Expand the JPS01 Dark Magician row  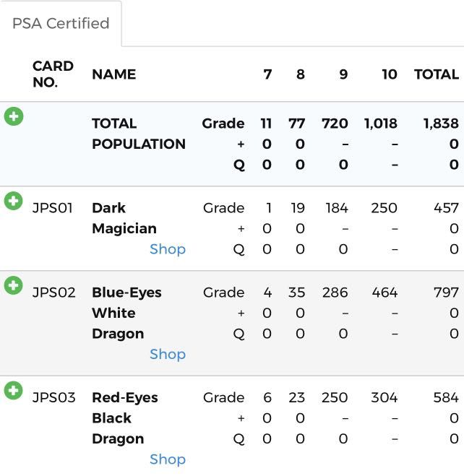[x=13, y=201]
